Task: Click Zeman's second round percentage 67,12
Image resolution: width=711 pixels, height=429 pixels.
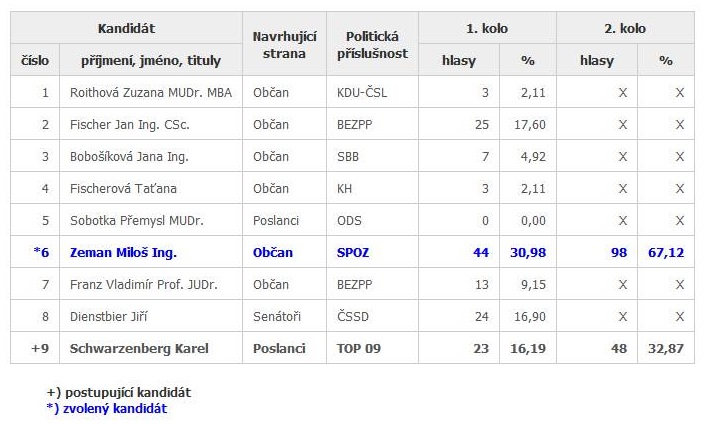Action: (x=666, y=253)
